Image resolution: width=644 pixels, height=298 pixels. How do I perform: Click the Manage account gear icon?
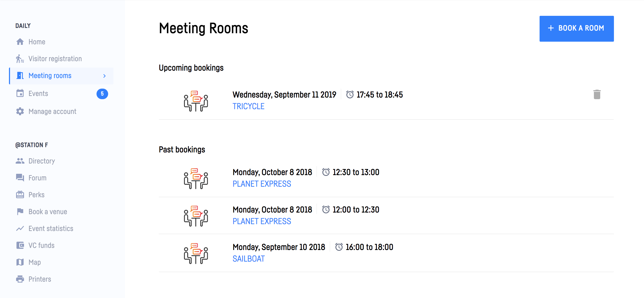point(20,111)
